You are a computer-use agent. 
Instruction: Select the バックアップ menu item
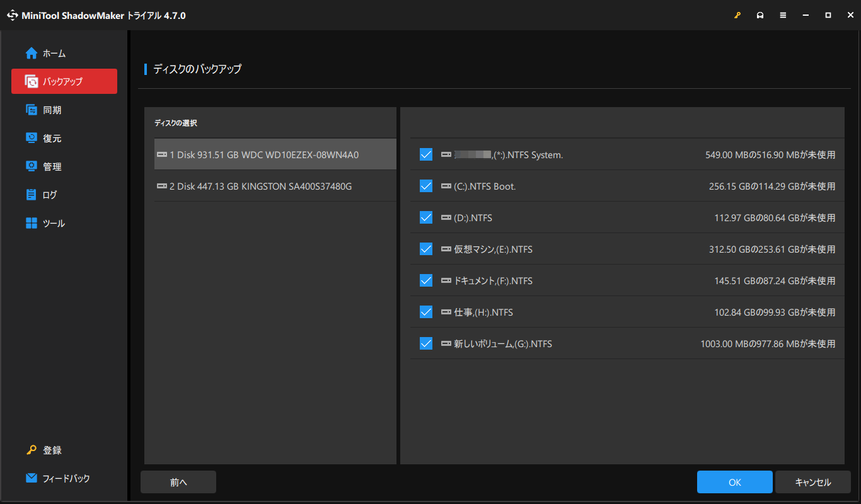[x=64, y=81]
